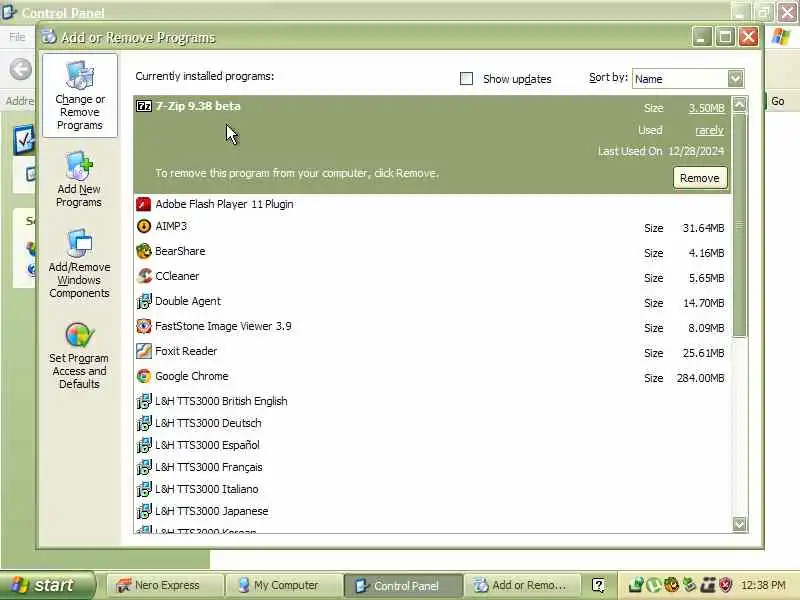Click the Control Panel back arrow
800x600 pixels.
(x=21, y=69)
